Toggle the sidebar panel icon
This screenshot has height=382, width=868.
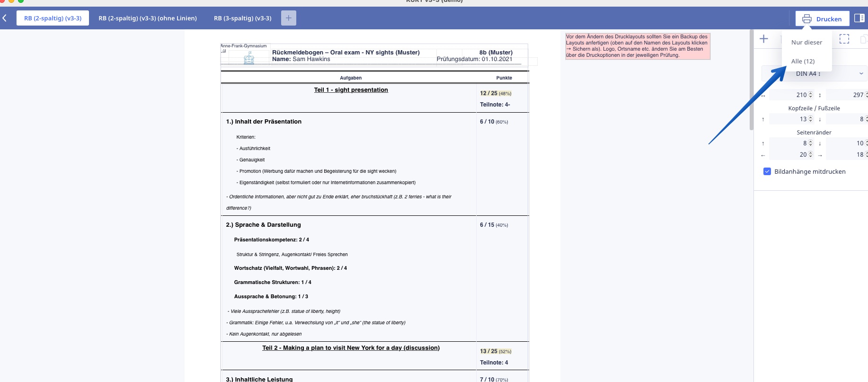click(859, 18)
